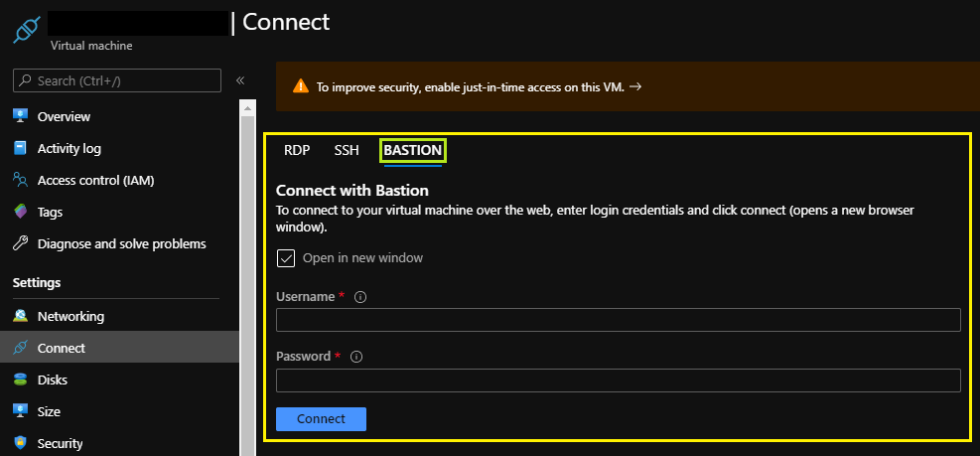Viewport: 980px width, 456px height.
Task: Click the Open in new window label
Action: point(362,257)
